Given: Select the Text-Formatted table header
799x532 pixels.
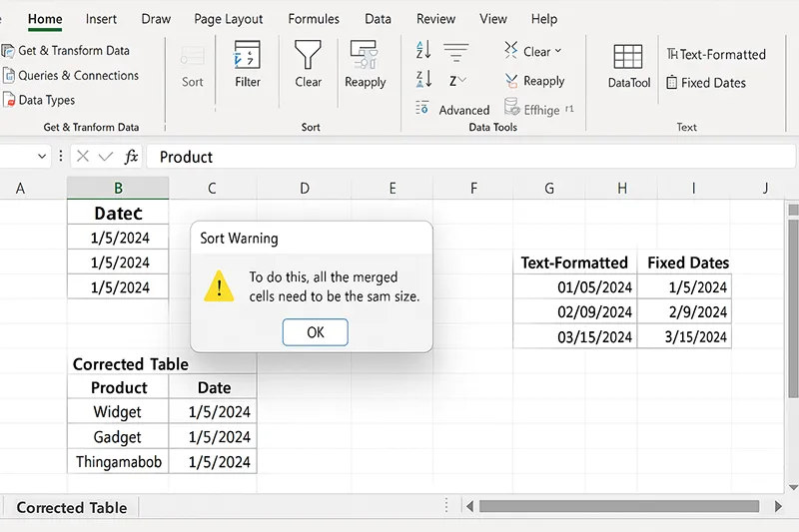Looking at the screenshot, I should pos(575,263).
